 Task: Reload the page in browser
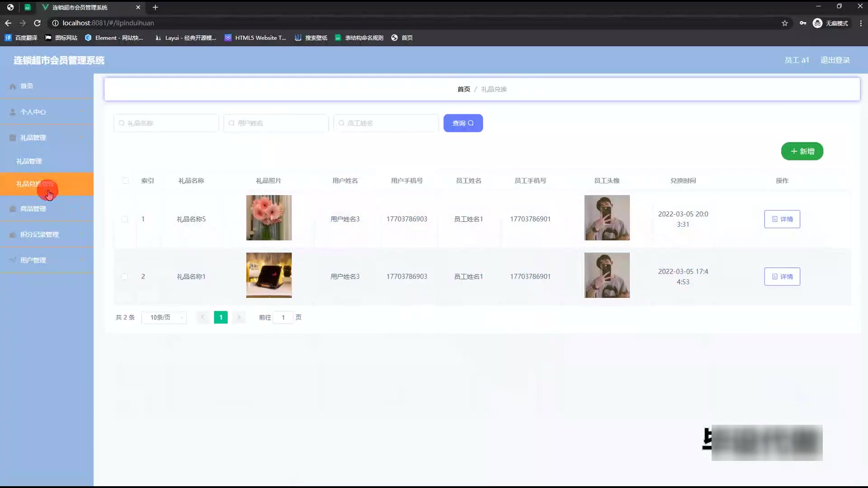coord(38,23)
